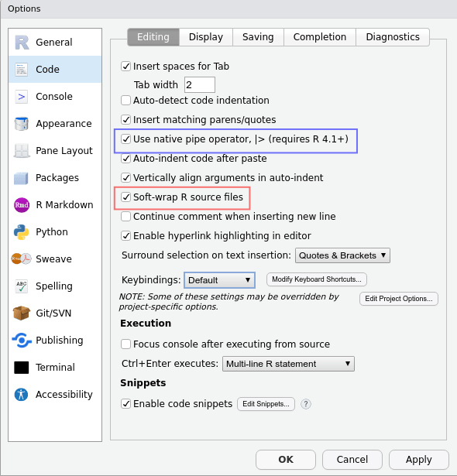The width and height of the screenshot is (457, 476).
Task: Click the Pane Layout grid icon
Action: 22,151
